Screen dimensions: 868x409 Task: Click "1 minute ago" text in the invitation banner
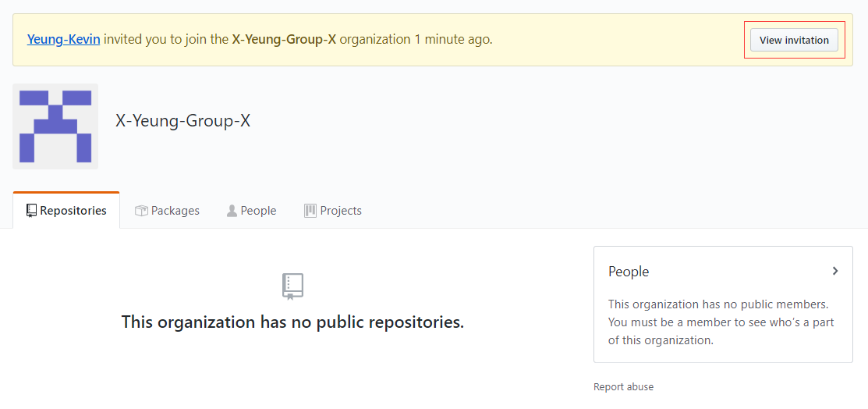[x=453, y=40]
